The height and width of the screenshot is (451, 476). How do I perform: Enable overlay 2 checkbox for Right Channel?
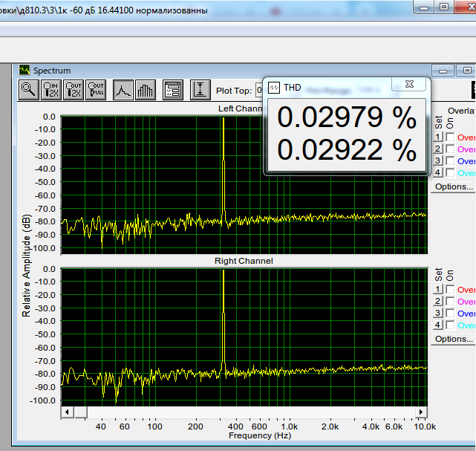point(450,302)
